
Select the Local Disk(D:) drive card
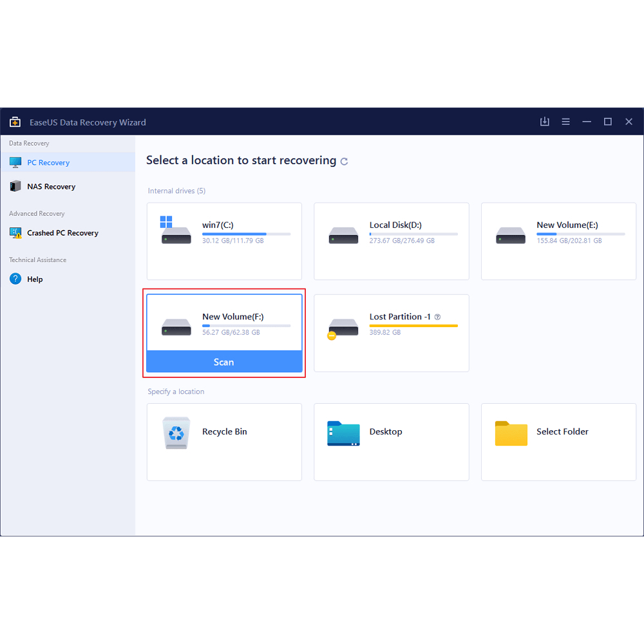[391, 241]
